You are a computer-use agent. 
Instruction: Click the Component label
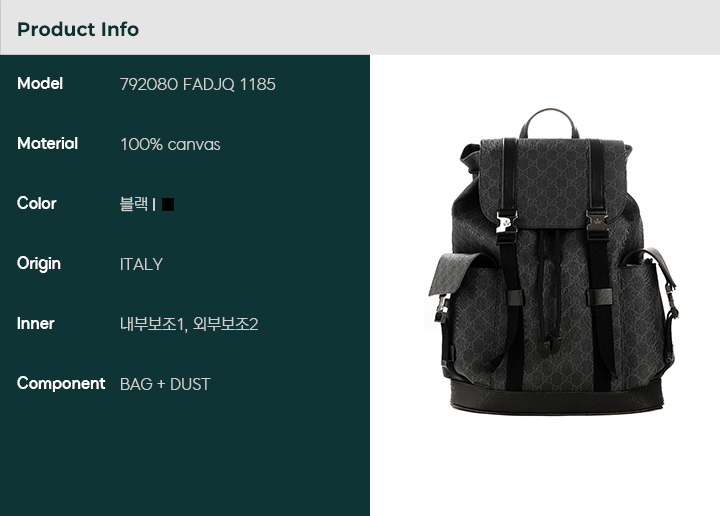[x=61, y=384]
